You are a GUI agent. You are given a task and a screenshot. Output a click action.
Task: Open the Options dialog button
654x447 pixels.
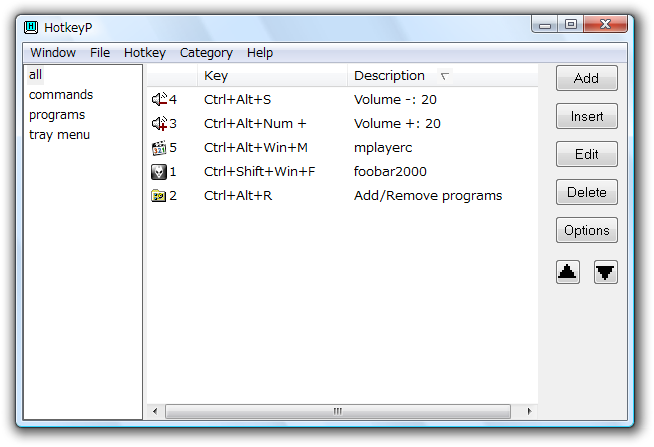pyautogui.click(x=586, y=230)
